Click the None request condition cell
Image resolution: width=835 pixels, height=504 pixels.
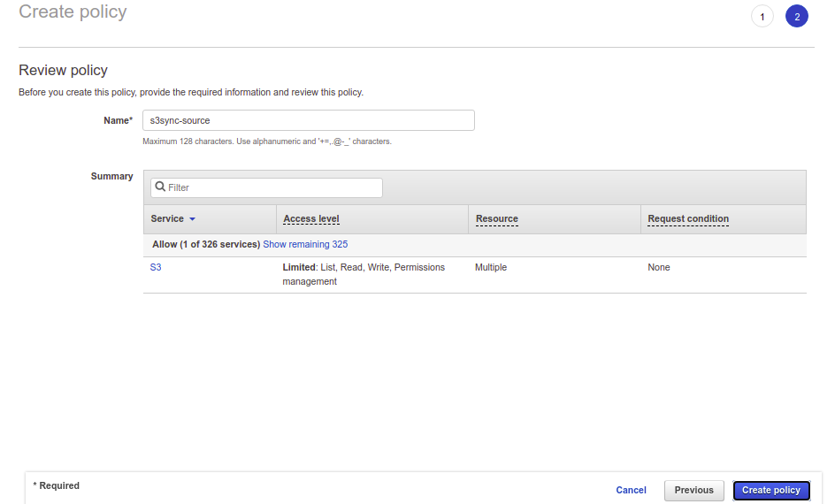[x=659, y=267]
